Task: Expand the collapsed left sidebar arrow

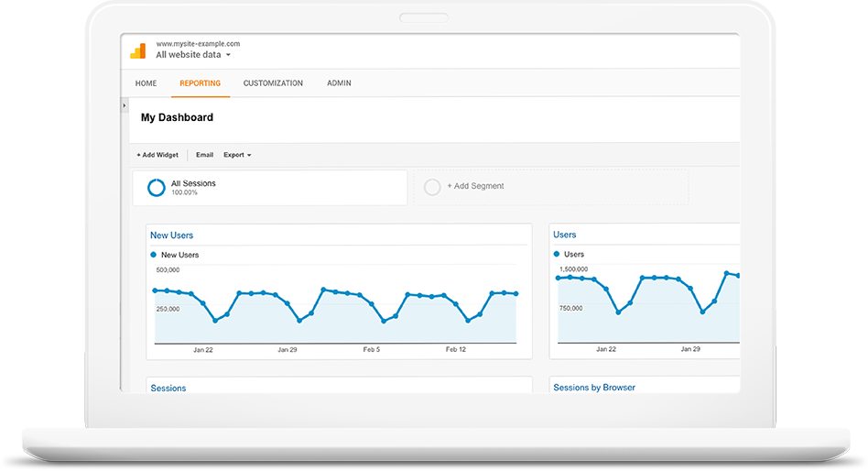Action: tap(125, 106)
